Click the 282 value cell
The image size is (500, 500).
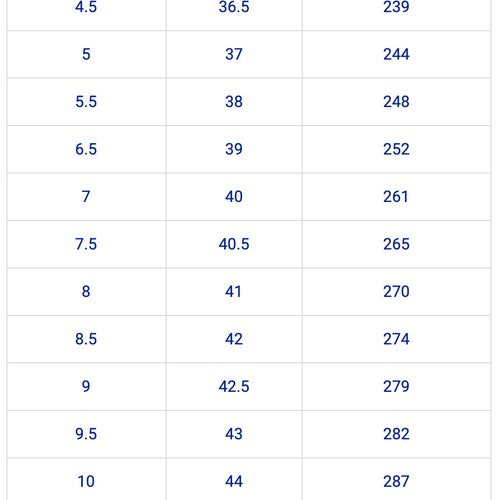coord(396,434)
